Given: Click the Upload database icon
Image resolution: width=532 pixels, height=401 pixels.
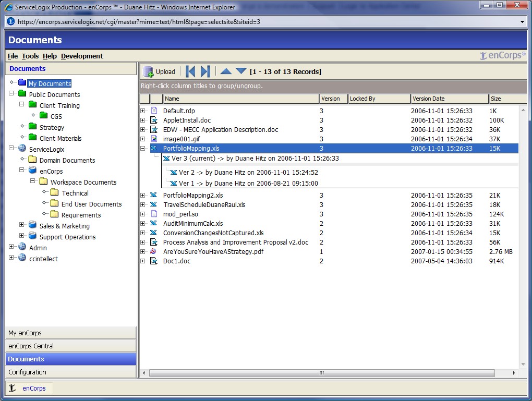Looking at the screenshot, I should point(148,71).
